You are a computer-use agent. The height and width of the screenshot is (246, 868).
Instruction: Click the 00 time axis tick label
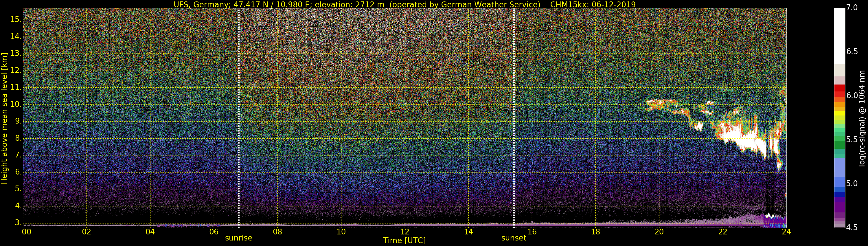coord(27,232)
